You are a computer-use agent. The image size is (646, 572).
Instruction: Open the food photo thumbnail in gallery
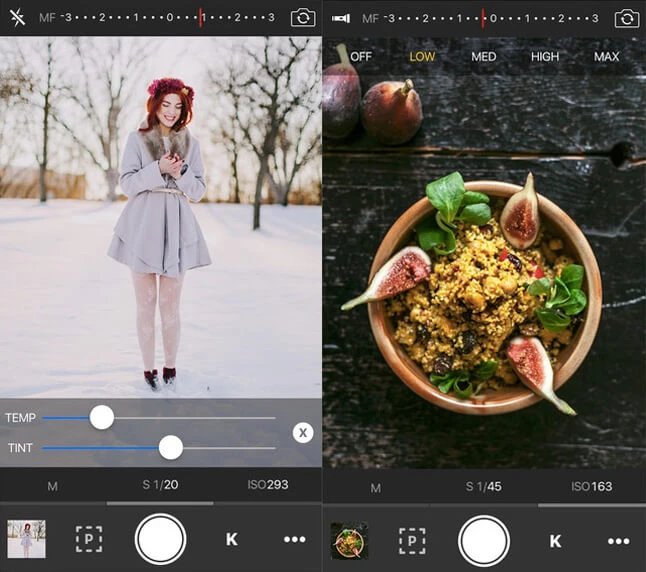click(349, 540)
